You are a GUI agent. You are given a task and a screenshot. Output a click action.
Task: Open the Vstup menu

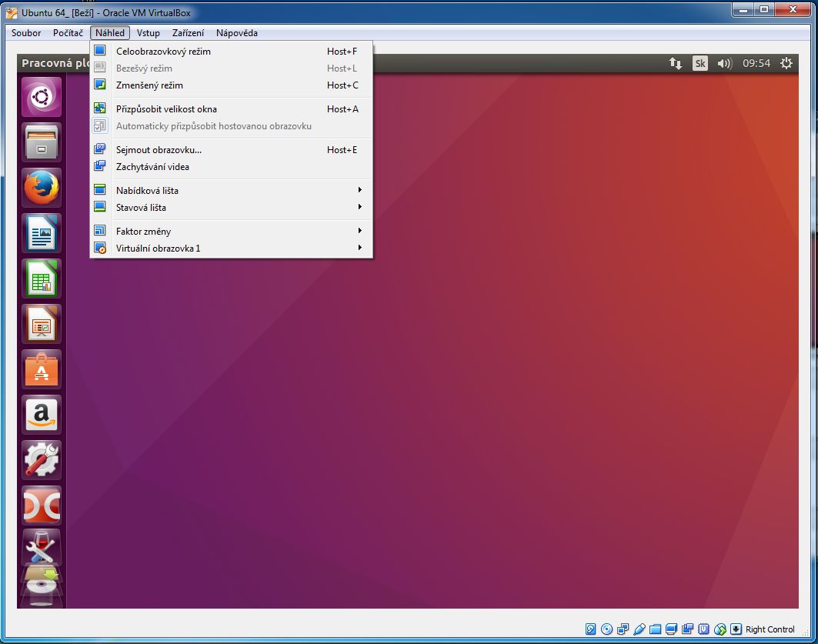coord(149,33)
